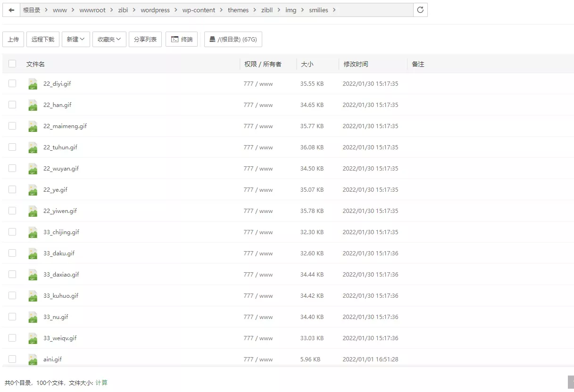Click the GIF icon of 22_wuyan.gif
The height and width of the screenshot is (392, 574).
pos(33,169)
